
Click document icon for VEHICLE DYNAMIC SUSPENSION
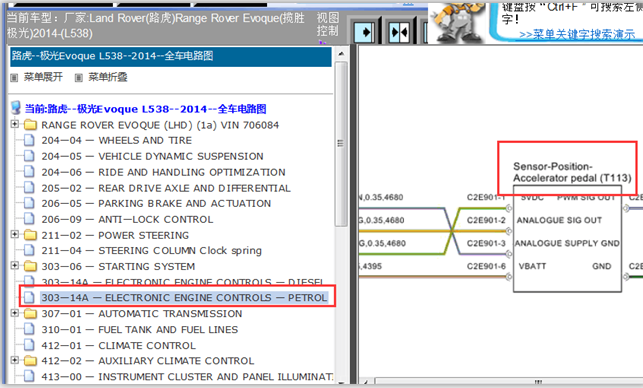pos(29,156)
